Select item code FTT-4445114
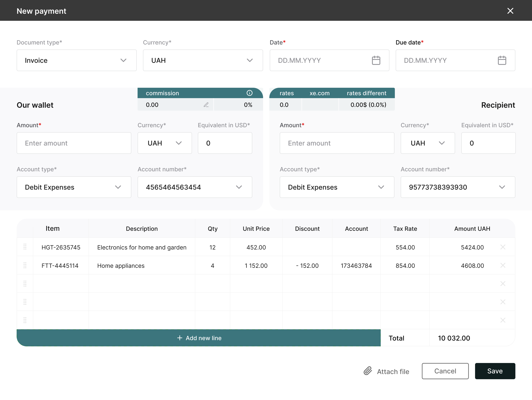The width and height of the screenshot is (532, 400). click(60, 265)
